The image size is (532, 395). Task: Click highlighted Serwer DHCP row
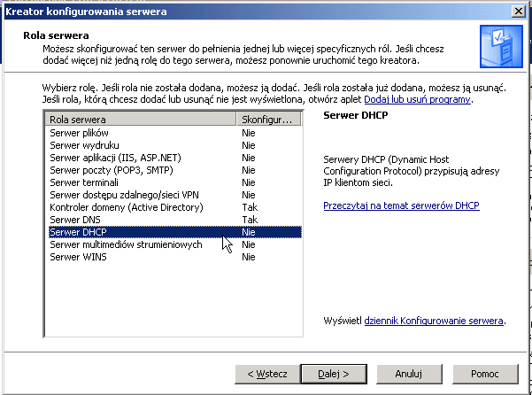[173, 232]
